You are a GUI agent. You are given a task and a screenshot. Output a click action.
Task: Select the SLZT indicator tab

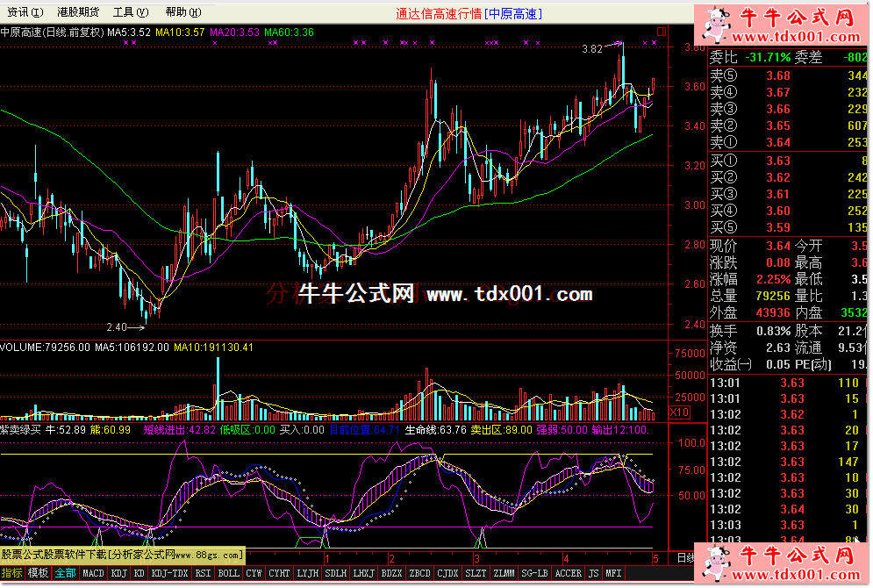[x=476, y=573]
